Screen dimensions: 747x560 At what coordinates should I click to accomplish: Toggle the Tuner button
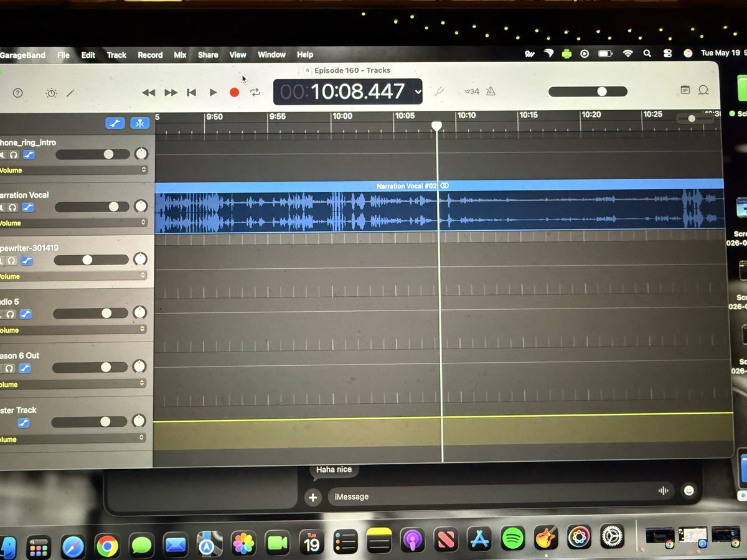click(439, 91)
